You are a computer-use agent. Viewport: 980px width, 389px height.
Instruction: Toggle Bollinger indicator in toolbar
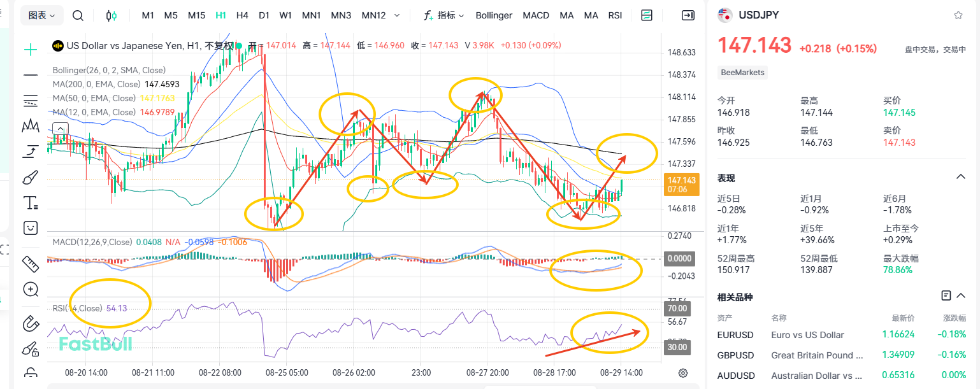click(x=494, y=15)
